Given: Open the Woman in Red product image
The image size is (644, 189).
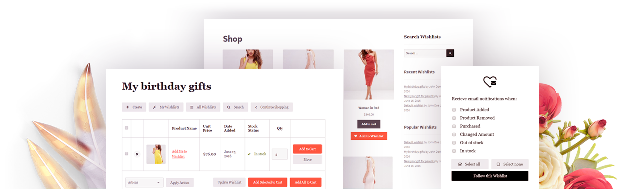Looking at the screenshot, I should 369,75.
